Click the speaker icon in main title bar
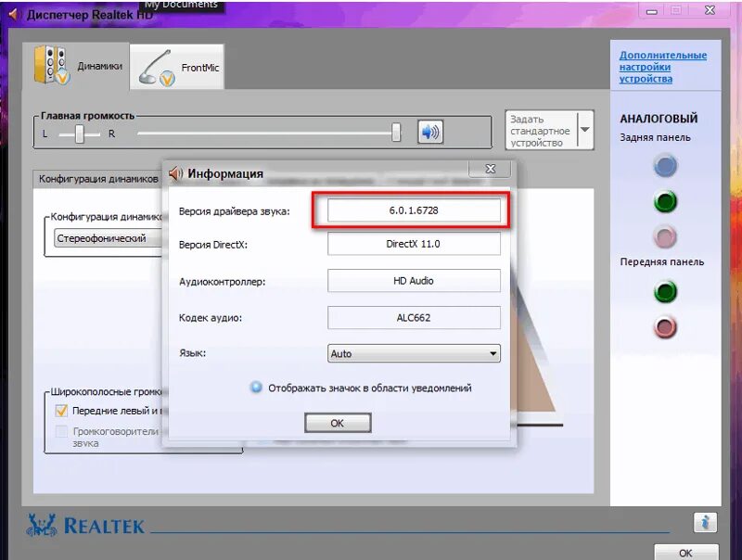Viewport: 742px width, 560px height. [x=13, y=14]
